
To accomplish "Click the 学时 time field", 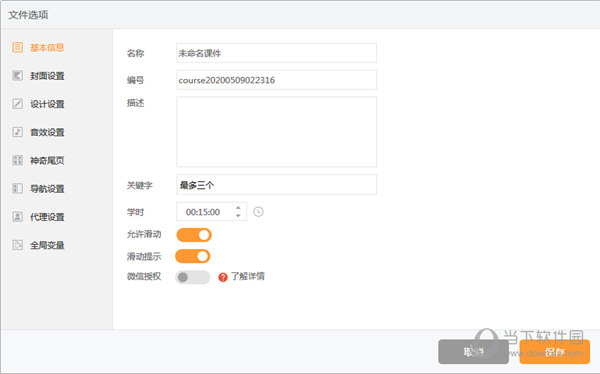I will [x=211, y=212].
